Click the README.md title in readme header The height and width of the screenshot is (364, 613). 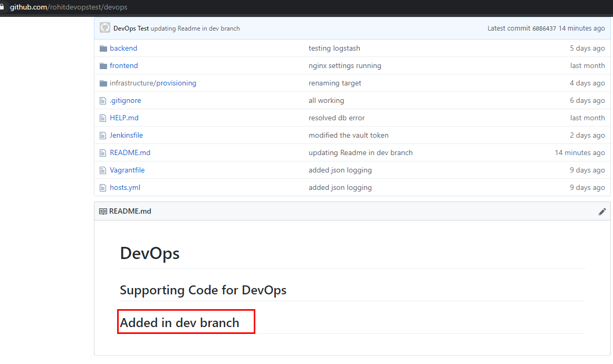coord(130,211)
